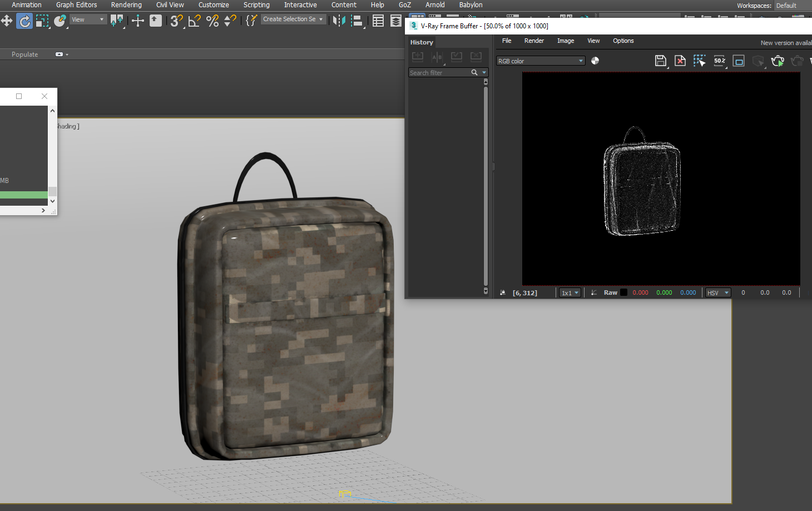Click the New version available link
Screen dimensions: 812x511
785,43
